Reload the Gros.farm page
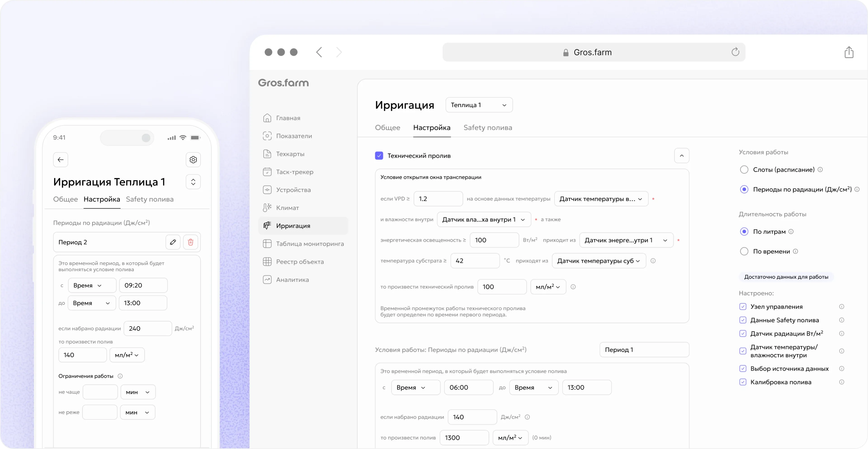The image size is (868, 449). point(735,52)
